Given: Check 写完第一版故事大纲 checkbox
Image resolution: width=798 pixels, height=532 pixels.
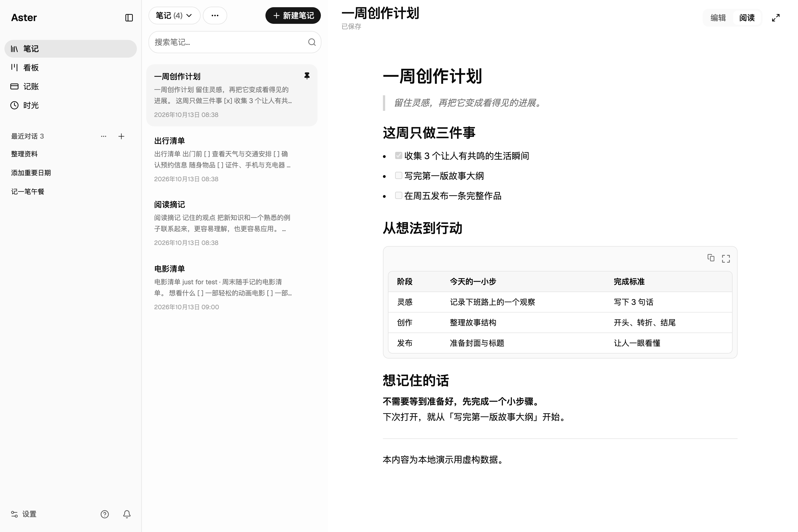Looking at the screenshot, I should [399, 175].
